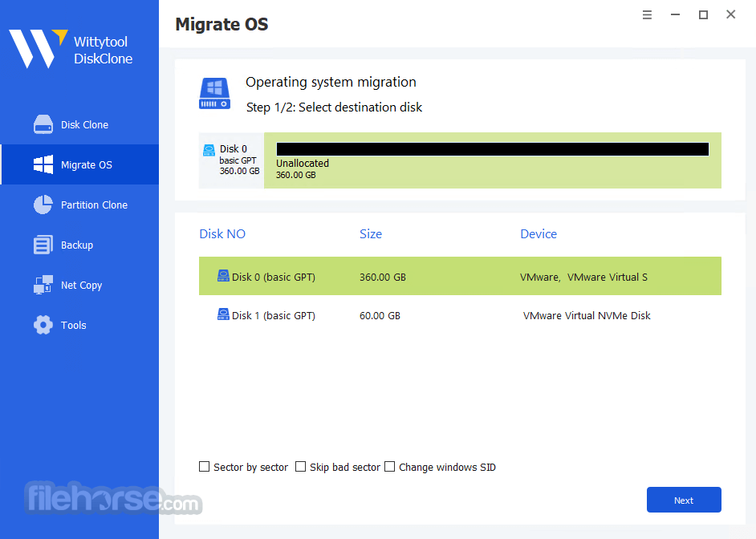756x539 pixels.
Task: Select Migrate OS in sidebar
Action: pyautogui.click(x=79, y=164)
